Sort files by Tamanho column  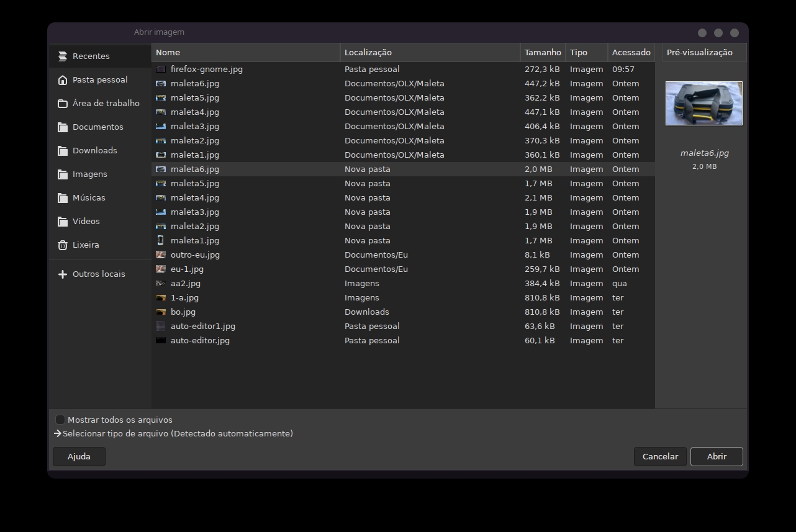[542, 53]
